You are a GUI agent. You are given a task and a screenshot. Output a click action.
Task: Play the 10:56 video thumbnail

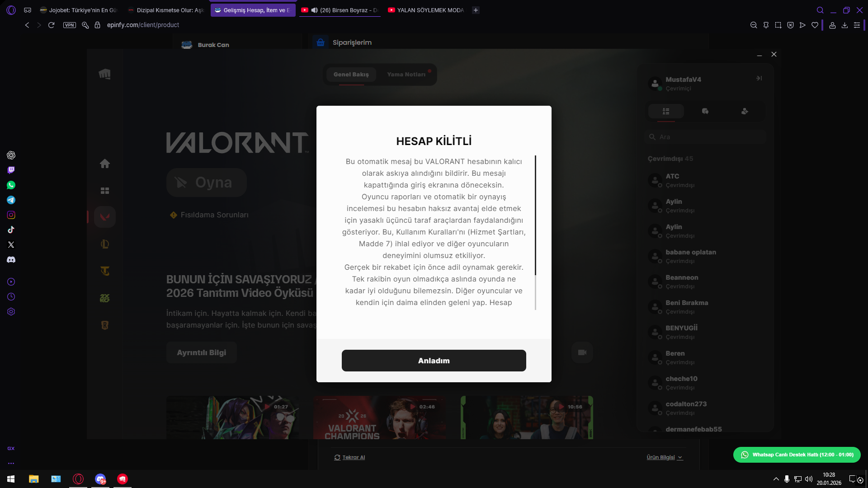(527, 418)
